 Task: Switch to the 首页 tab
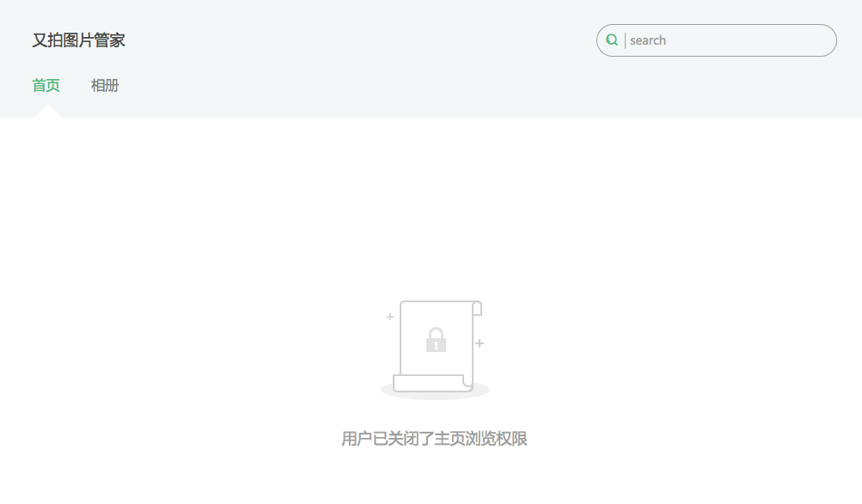(x=46, y=85)
